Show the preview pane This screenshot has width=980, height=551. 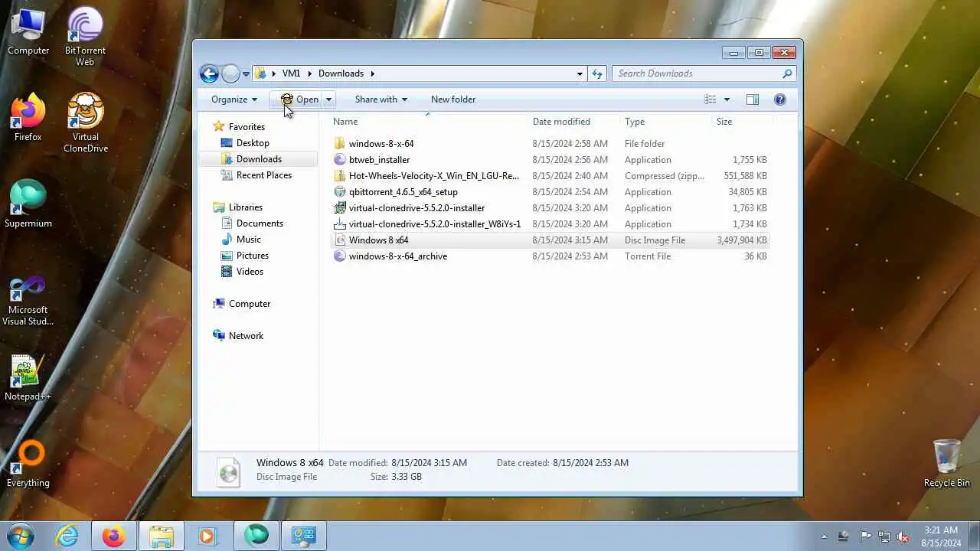[x=753, y=99]
